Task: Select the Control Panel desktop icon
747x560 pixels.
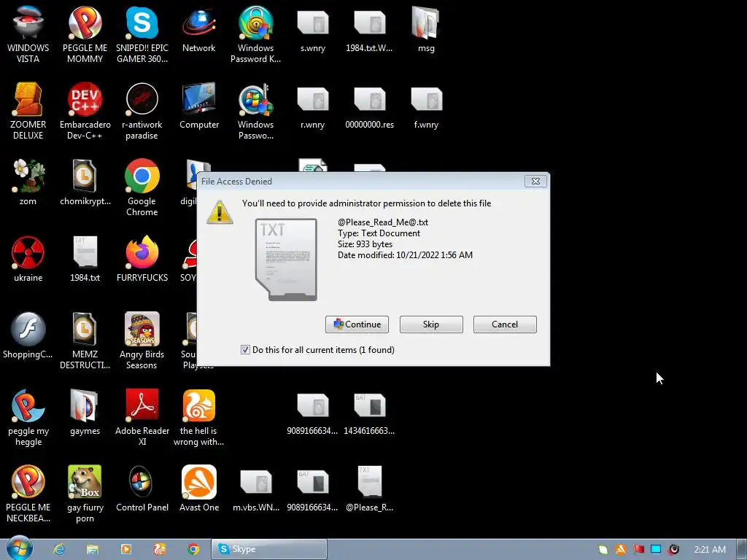Action: (x=142, y=489)
